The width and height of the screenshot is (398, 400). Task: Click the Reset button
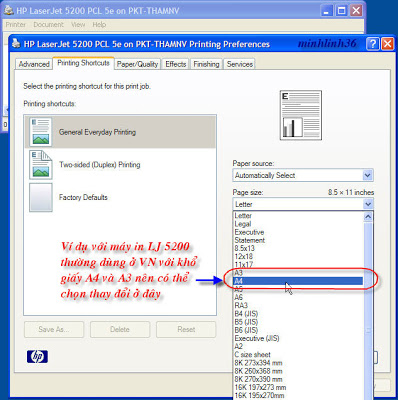tap(186, 329)
